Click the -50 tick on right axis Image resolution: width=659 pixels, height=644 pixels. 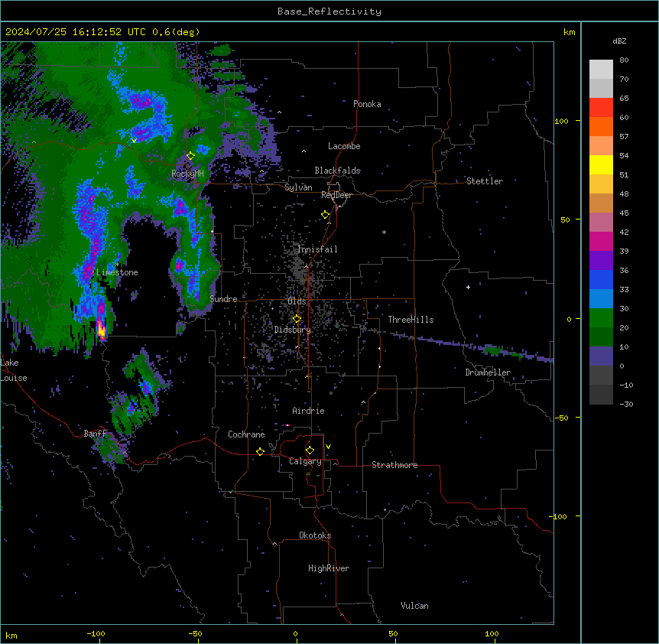[x=561, y=418]
